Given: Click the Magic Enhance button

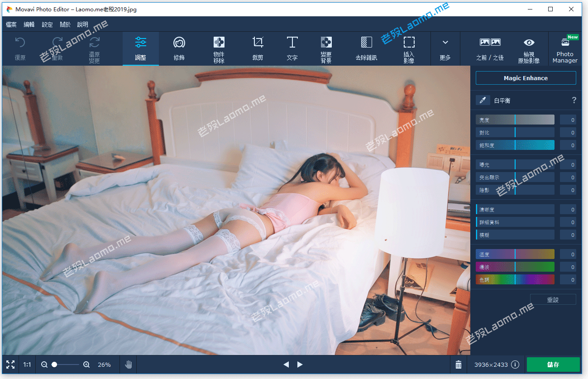Looking at the screenshot, I should pos(526,78).
